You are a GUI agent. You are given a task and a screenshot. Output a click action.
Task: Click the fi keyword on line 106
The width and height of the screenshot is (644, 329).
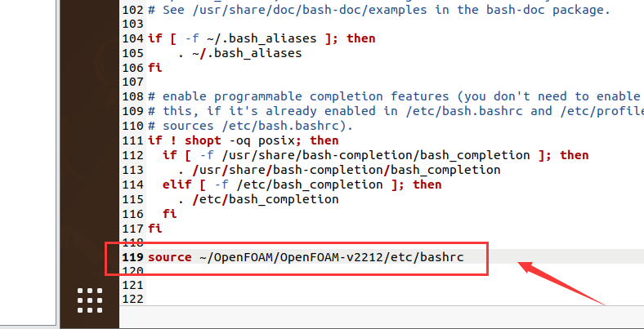click(x=154, y=68)
